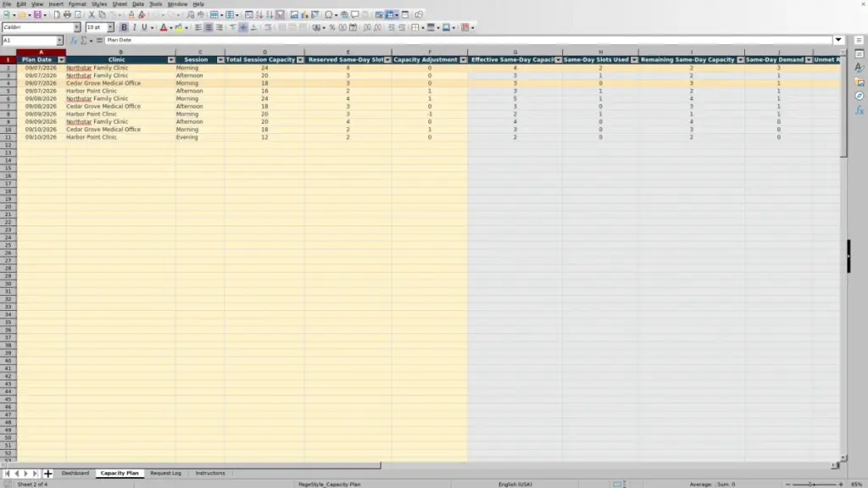
Task: Toggle Underline formatting
Action: 144,27
